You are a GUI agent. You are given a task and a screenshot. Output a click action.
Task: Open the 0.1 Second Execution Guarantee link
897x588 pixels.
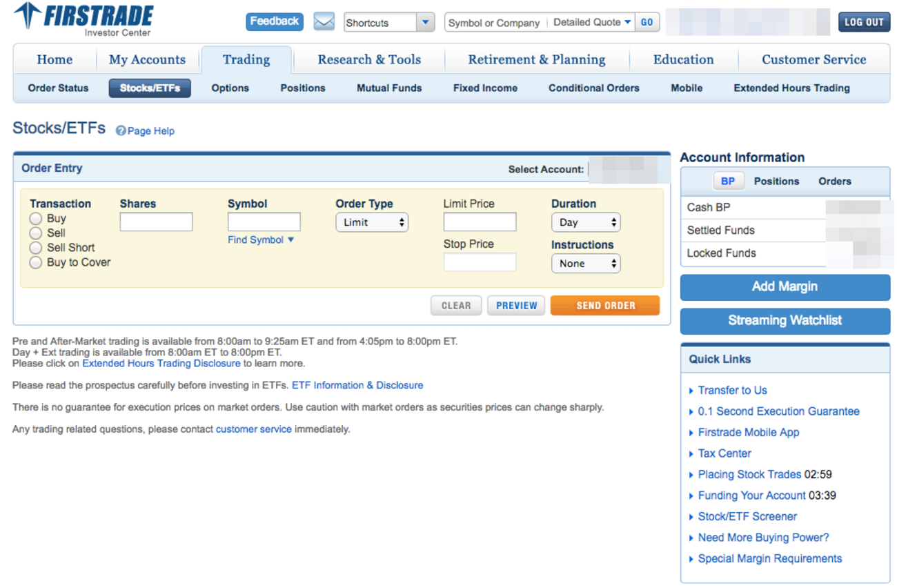pos(778,411)
